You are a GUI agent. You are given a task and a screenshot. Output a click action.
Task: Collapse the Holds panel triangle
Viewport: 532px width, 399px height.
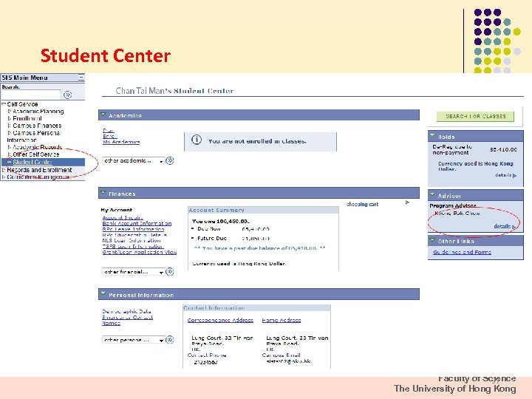[x=432, y=136]
